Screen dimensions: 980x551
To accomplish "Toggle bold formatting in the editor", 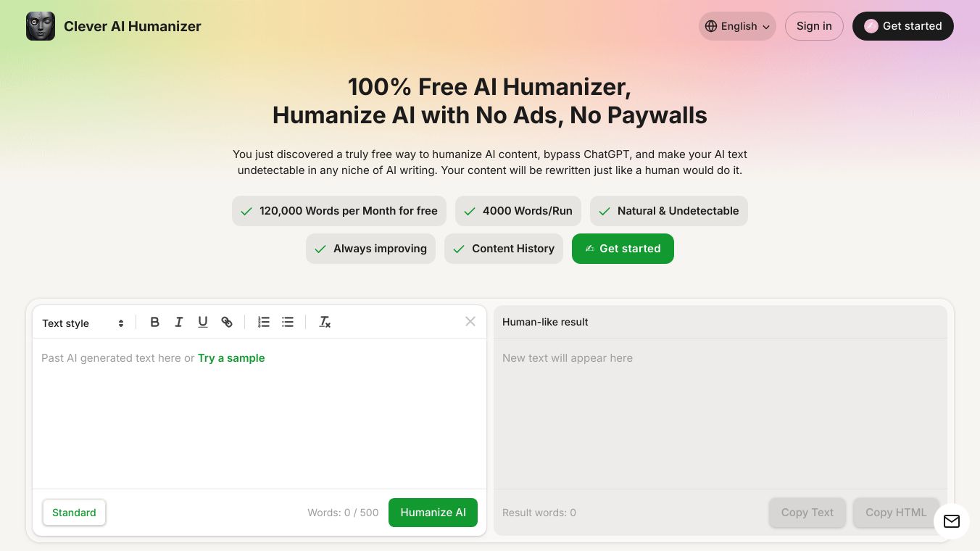I will tap(154, 322).
